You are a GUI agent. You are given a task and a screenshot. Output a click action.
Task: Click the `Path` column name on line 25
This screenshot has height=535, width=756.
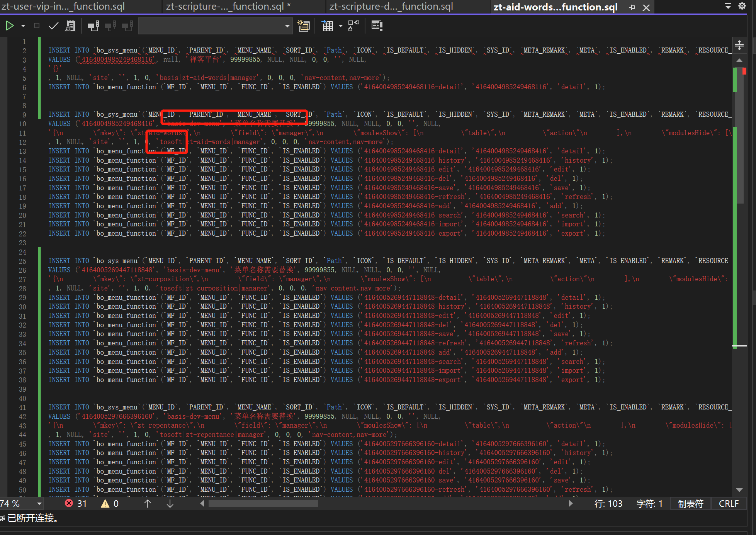334,261
